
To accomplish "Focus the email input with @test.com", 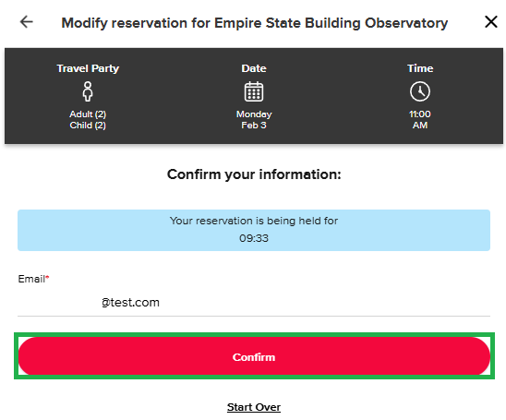I will [254, 303].
